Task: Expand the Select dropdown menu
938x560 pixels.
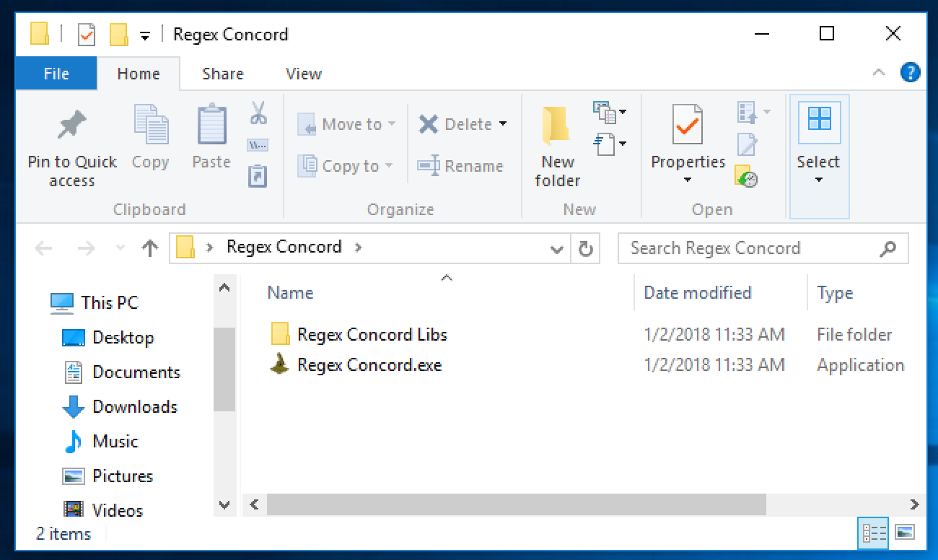Action: [x=819, y=180]
